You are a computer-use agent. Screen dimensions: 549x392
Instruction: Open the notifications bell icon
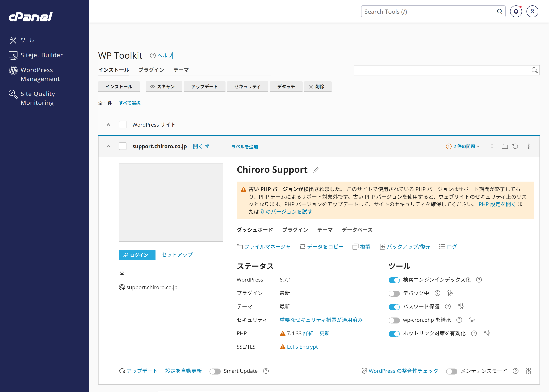[x=516, y=11]
